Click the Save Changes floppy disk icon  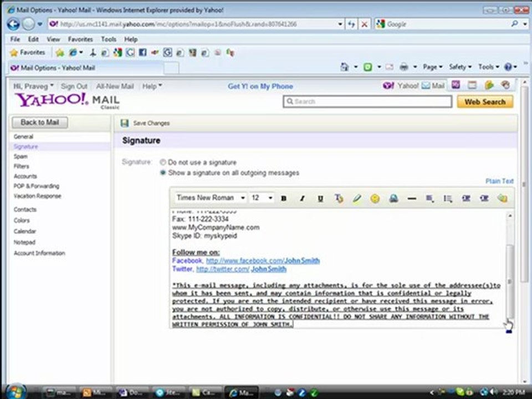pos(125,123)
